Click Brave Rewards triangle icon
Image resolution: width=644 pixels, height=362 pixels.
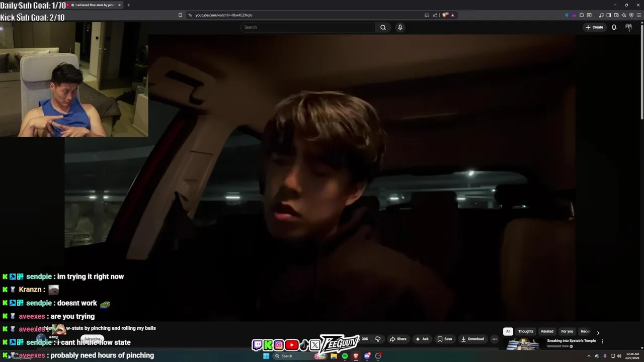tap(452, 15)
